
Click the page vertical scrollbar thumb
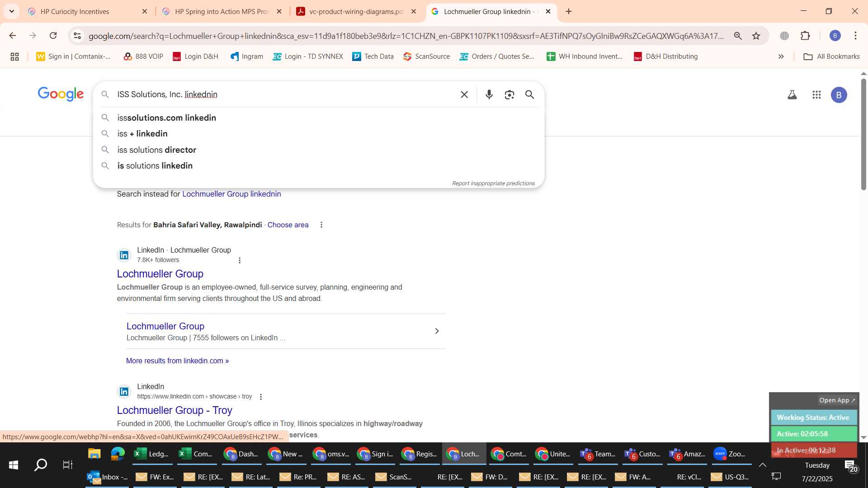tap(863, 133)
